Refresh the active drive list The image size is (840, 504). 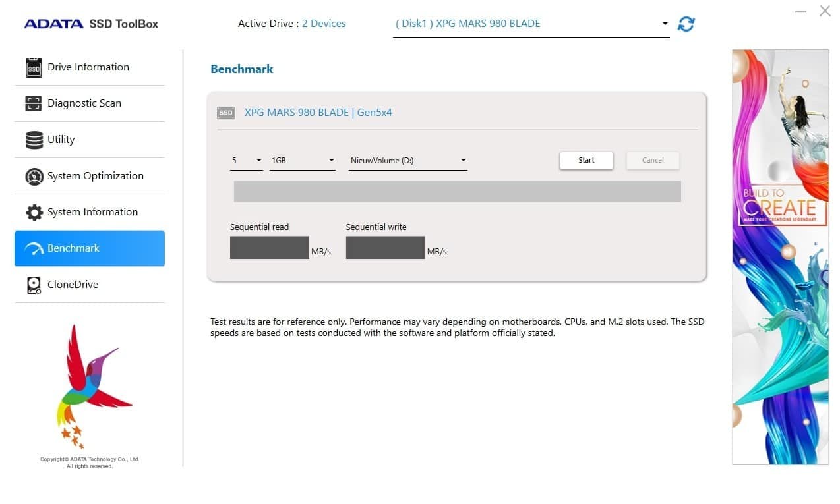686,24
